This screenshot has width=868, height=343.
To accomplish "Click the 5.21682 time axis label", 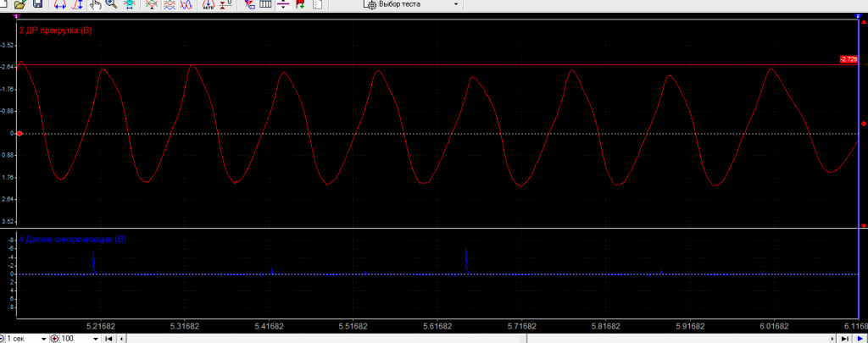I will pos(101,326).
